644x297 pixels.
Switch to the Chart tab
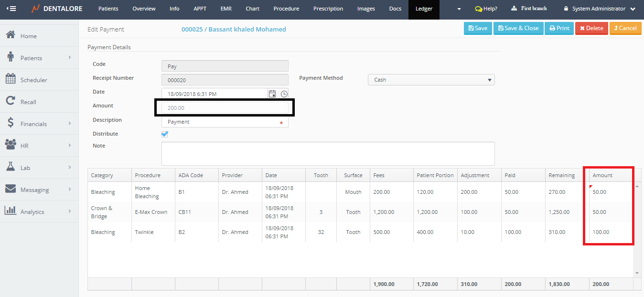(x=252, y=9)
